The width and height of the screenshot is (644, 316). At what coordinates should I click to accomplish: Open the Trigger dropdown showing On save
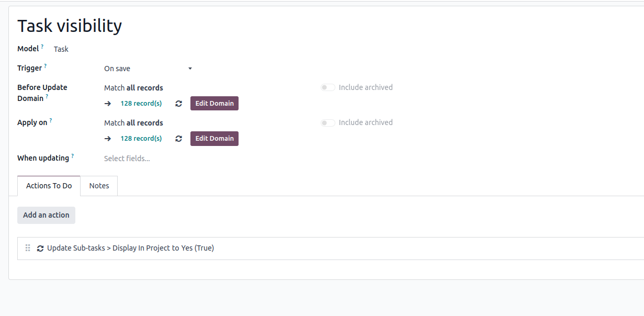[x=148, y=69]
